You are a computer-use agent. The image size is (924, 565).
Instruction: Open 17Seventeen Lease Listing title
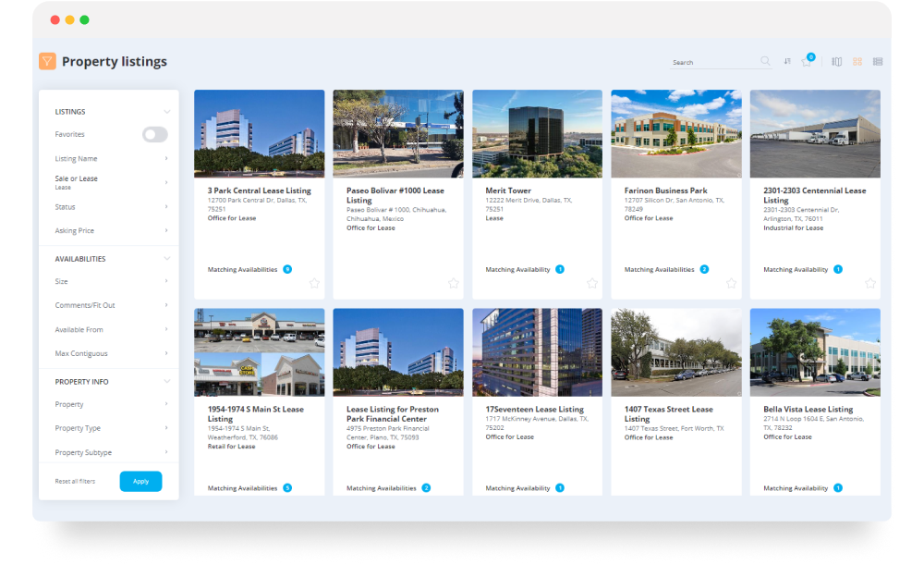(534, 410)
